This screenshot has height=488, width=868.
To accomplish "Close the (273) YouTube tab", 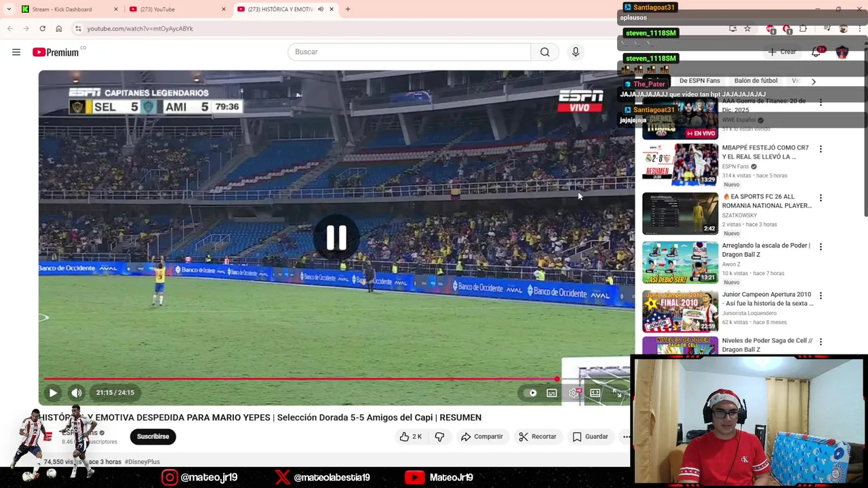I will click(224, 9).
